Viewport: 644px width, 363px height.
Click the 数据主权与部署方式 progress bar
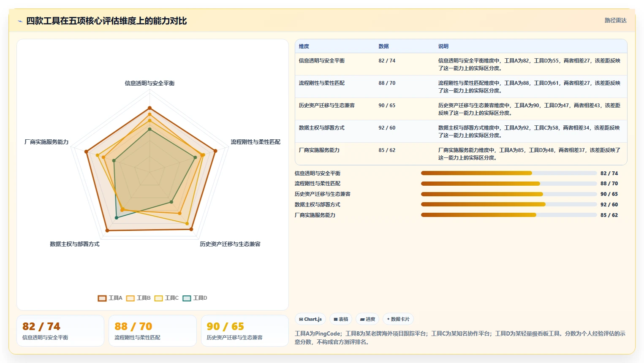(x=509, y=204)
